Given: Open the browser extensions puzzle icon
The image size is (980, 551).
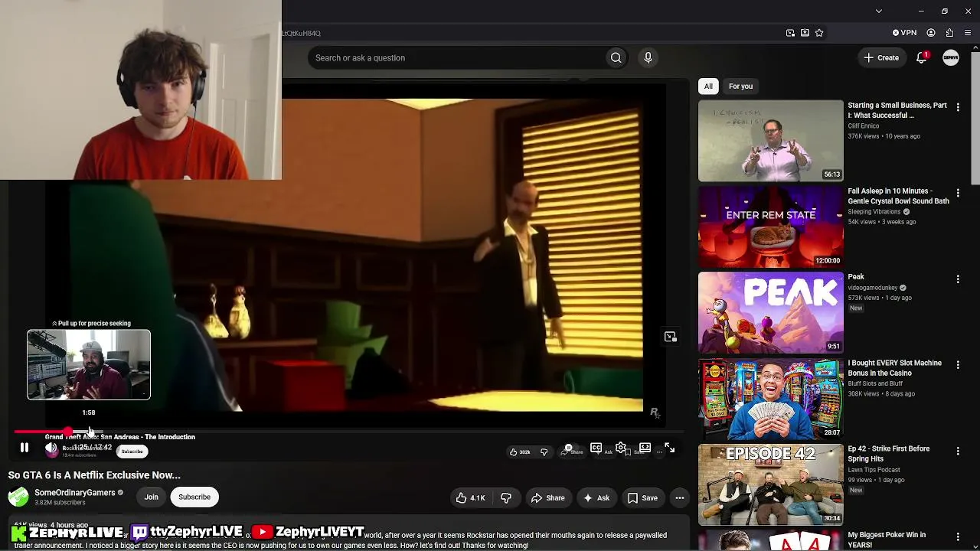Looking at the screenshot, I should 949,33.
